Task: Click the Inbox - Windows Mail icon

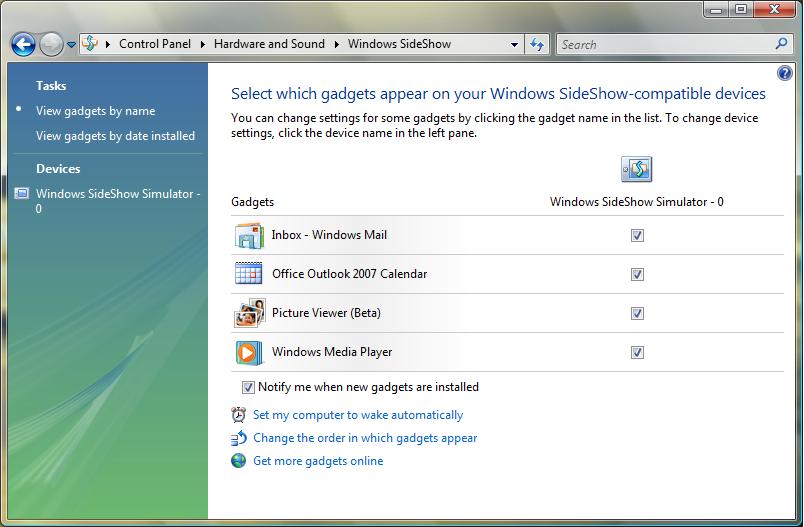Action: click(249, 235)
